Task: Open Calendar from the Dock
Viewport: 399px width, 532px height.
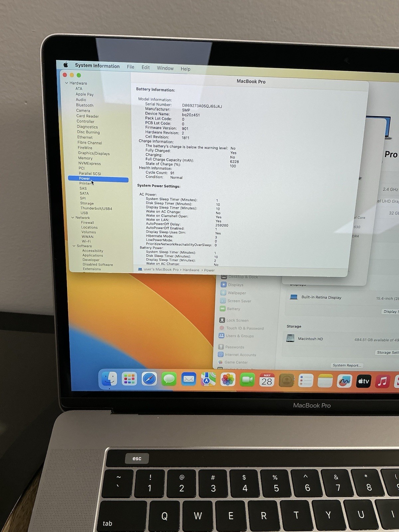Action: (267, 380)
